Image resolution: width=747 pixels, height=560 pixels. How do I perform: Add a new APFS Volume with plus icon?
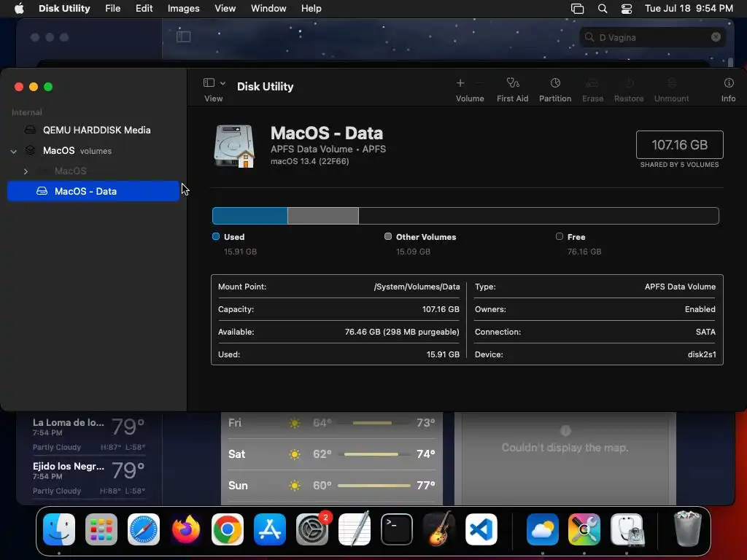[x=460, y=83]
